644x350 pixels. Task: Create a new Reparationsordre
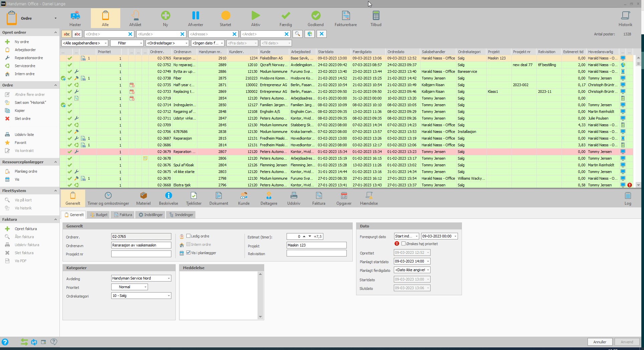(x=29, y=57)
